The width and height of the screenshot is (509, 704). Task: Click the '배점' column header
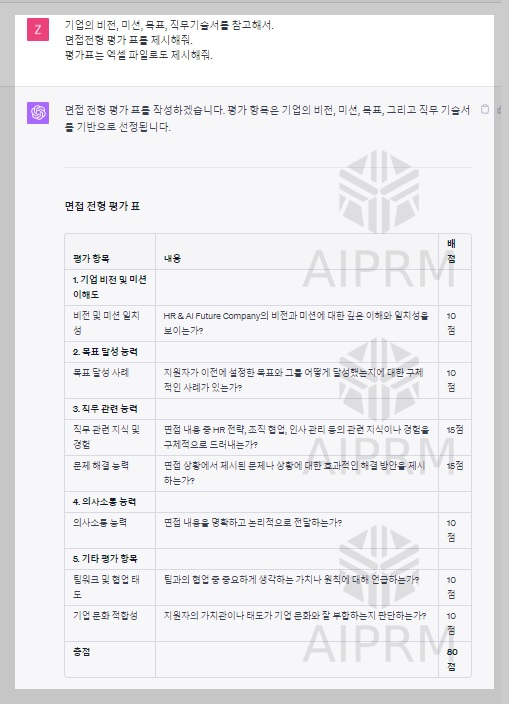click(x=452, y=251)
